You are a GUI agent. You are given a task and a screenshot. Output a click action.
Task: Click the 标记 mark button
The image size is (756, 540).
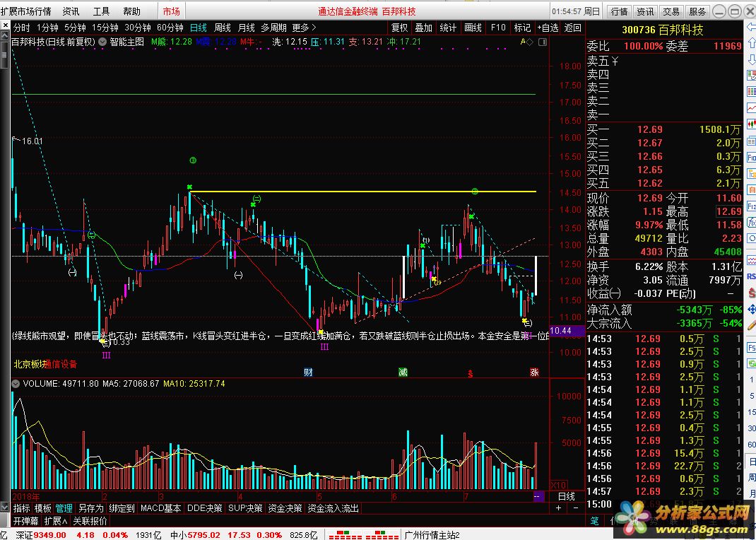pyautogui.click(x=523, y=28)
